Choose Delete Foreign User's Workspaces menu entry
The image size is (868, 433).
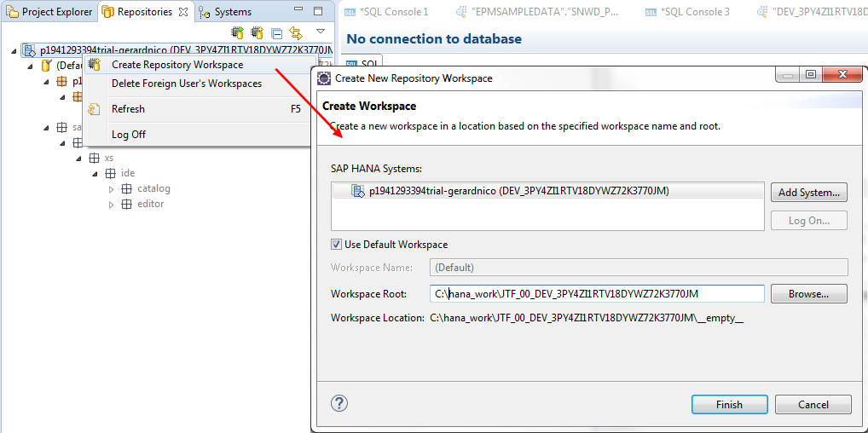[186, 84]
